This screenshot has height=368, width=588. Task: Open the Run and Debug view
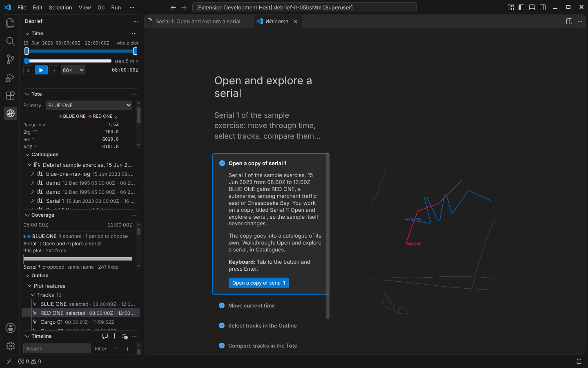pos(11,77)
